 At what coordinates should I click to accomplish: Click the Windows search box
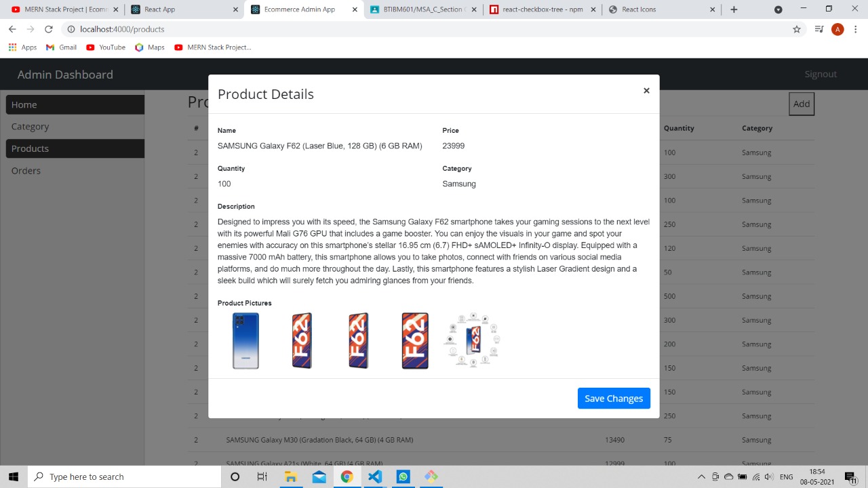coord(108,476)
